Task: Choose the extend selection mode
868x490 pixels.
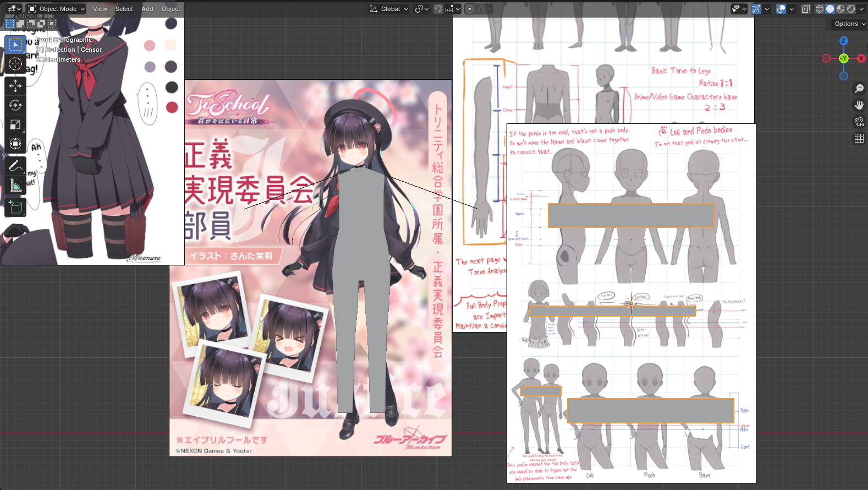Action: pos(20,24)
